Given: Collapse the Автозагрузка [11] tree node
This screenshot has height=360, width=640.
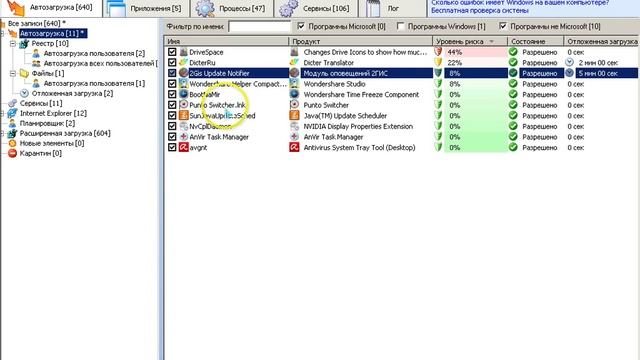Looking at the screenshot, I should click(x=2, y=33).
